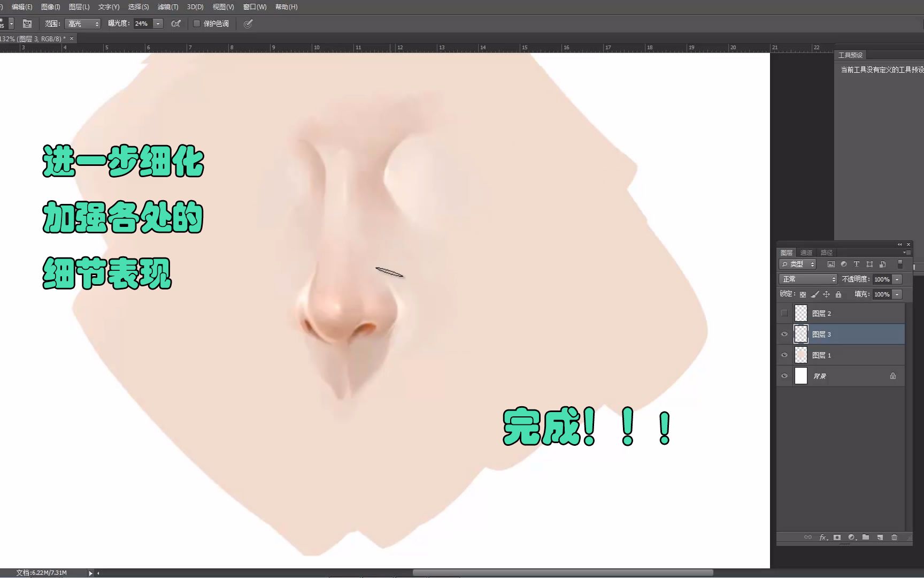The image size is (924, 578).
Task: Filter layers by shape layer icon
Action: 869,264
